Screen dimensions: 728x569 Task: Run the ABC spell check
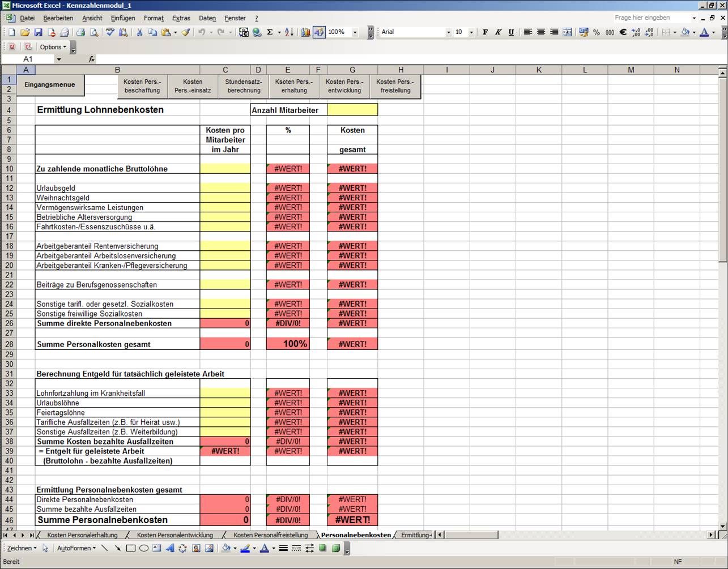[x=110, y=32]
